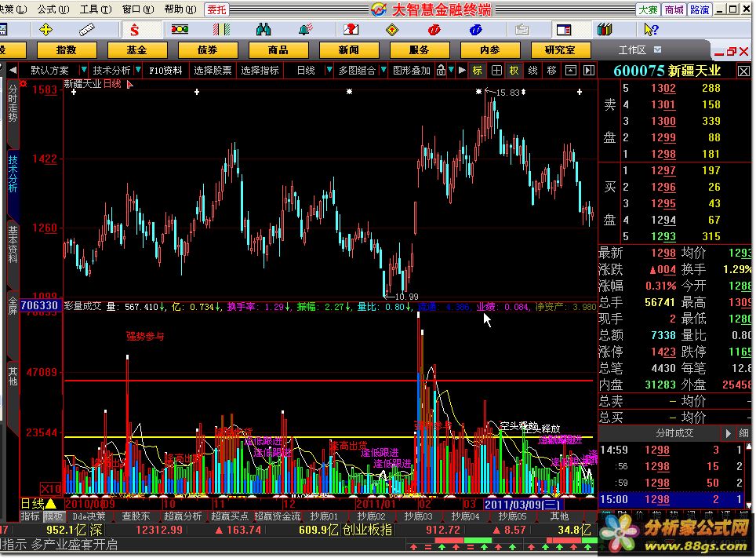The width and height of the screenshot is (756, 558).
Task: Click 选择指标 in chart toolbar
Action: (260, 71)
